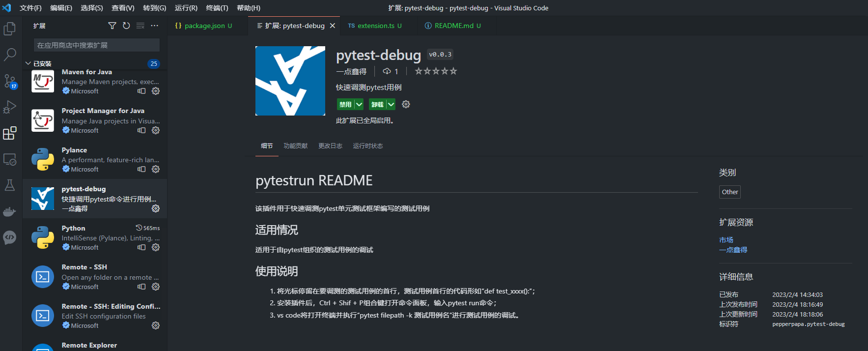Click the extension marketplace search box

click(x=96, y=45)
